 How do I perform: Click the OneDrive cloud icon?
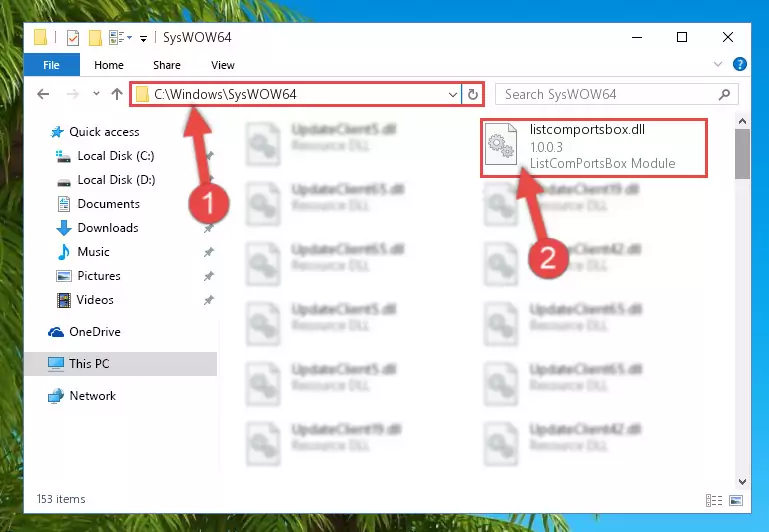click(x=56, y=332)
